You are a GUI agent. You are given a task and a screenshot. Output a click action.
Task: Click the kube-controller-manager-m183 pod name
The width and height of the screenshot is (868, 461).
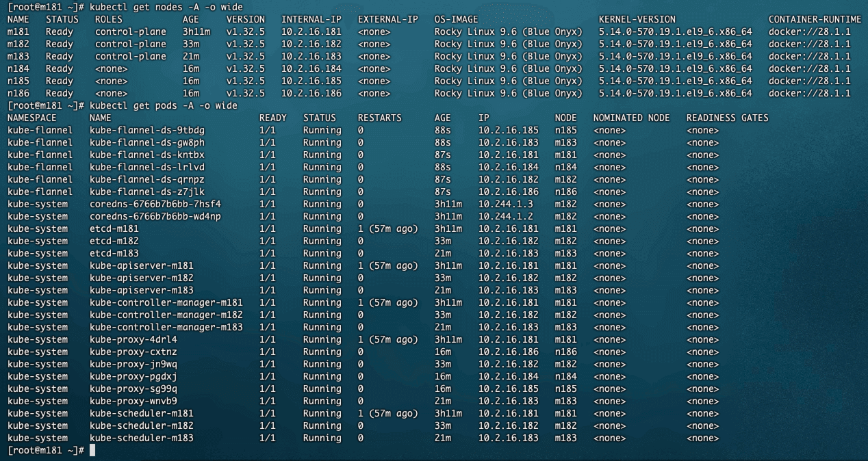coord(166,327)
